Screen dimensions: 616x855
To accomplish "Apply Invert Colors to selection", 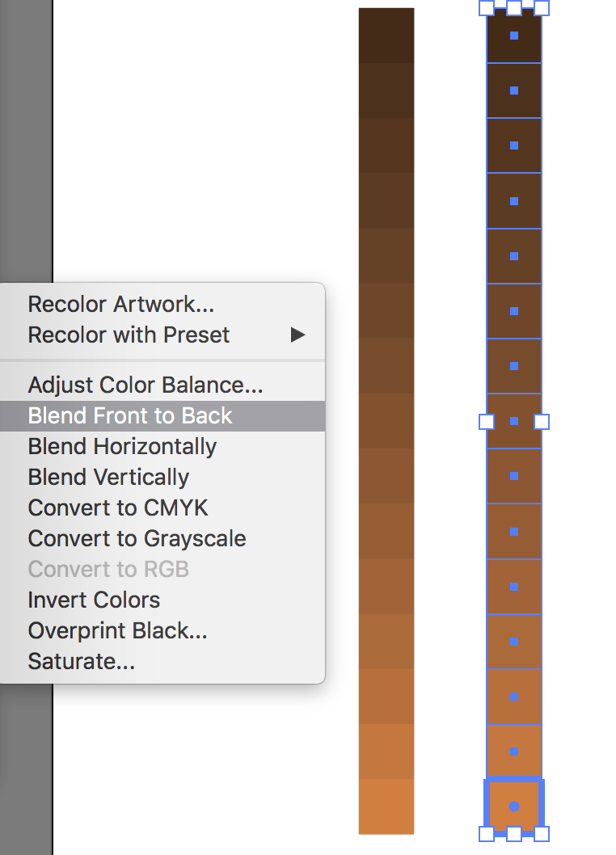I will tap(93, 600).
